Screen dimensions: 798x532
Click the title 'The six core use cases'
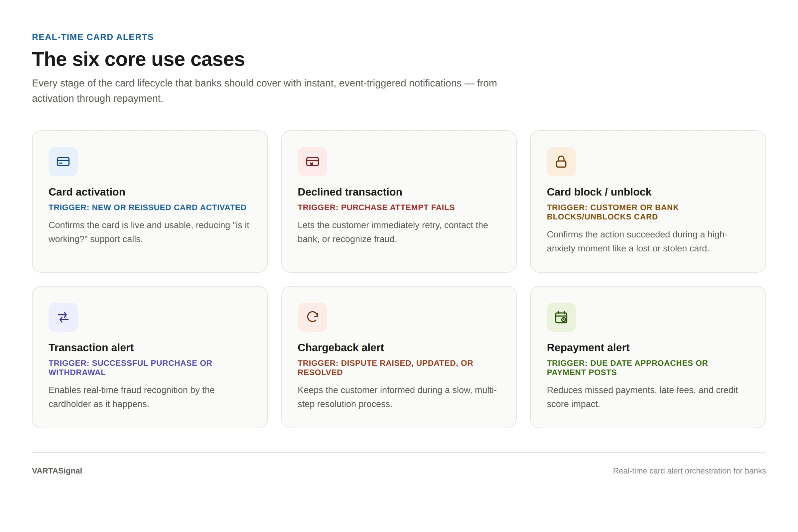click(138, 60)
